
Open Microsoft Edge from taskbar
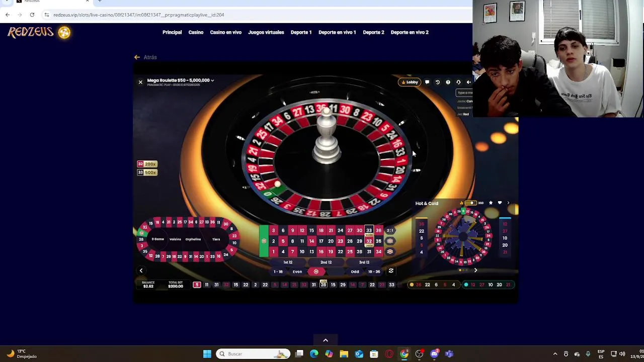314,354
